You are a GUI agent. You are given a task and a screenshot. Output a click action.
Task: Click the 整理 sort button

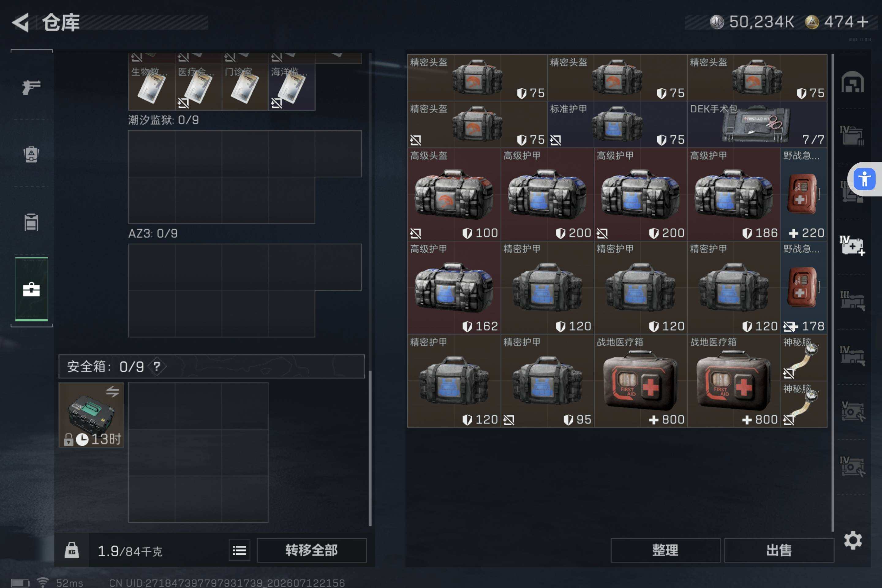pyautogui.click(x=665, y=550)
